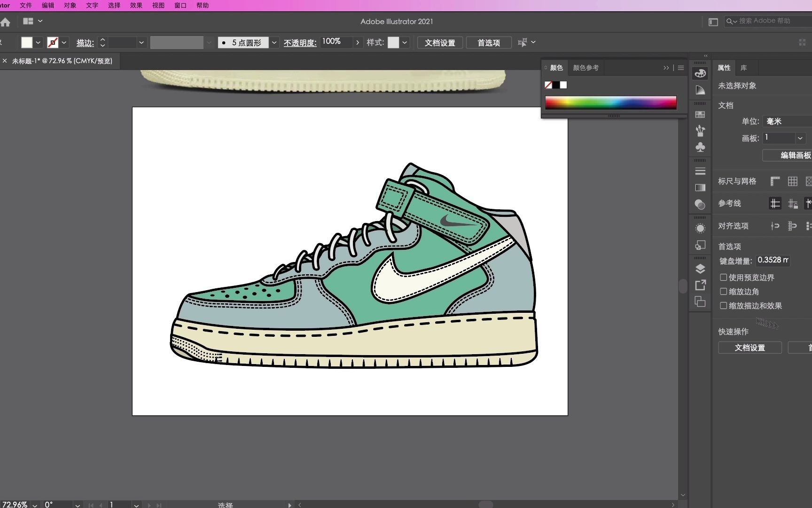
Task: Click the Home icon
Action: tap(5, 22)
